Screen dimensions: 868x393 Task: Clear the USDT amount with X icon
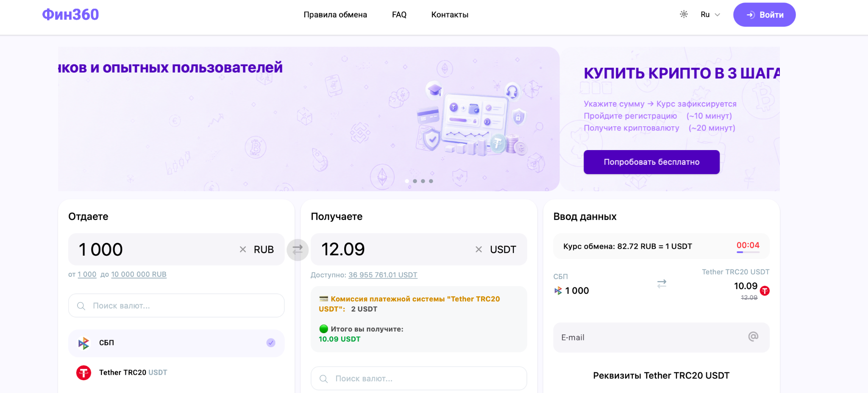479,249
